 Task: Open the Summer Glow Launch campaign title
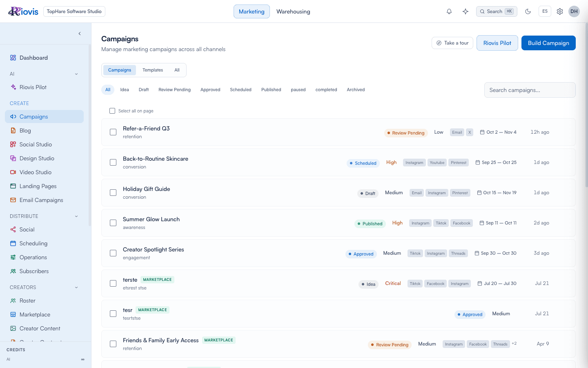click(151, 219)
